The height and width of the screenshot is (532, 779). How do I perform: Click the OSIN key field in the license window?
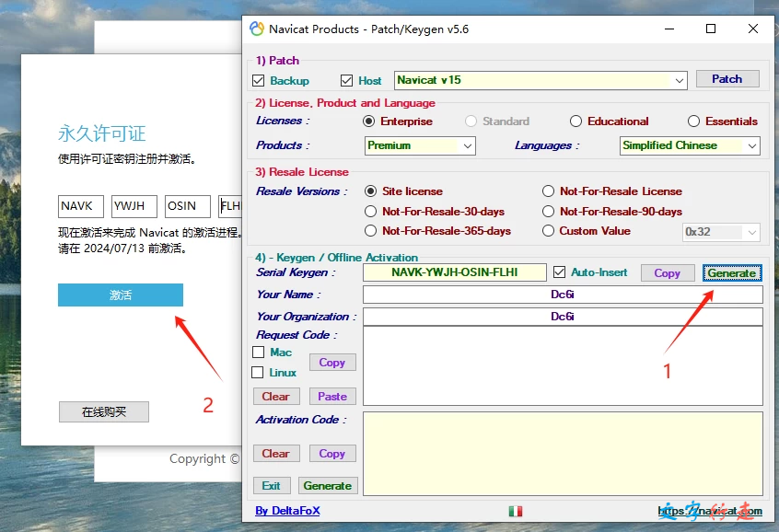(x=188, y=206)
